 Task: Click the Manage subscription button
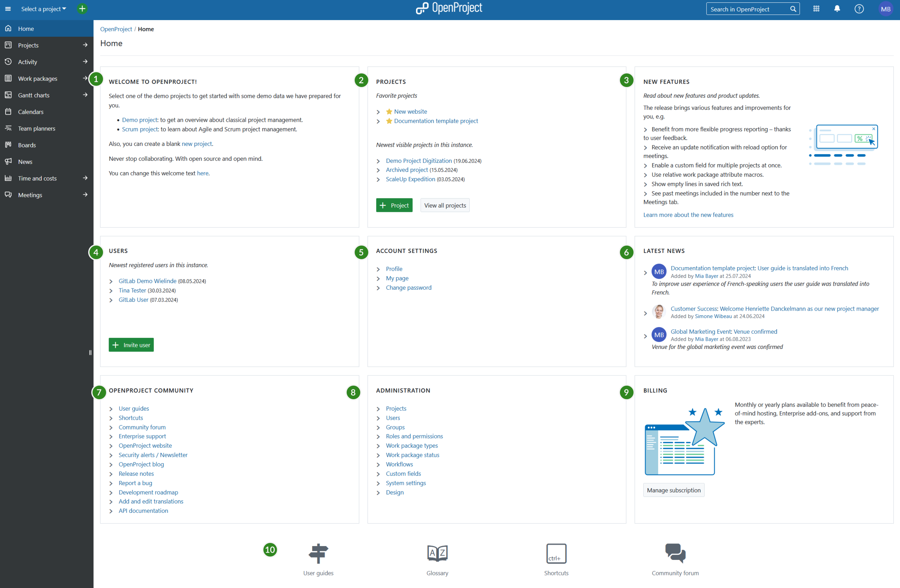point(674,490)
